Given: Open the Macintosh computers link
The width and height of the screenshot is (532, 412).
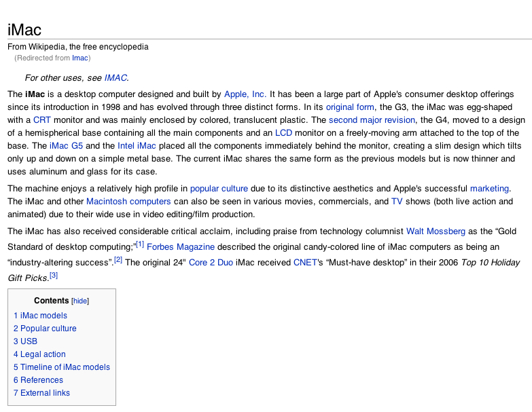Looking at the screenshot, I should pos(128,202).
